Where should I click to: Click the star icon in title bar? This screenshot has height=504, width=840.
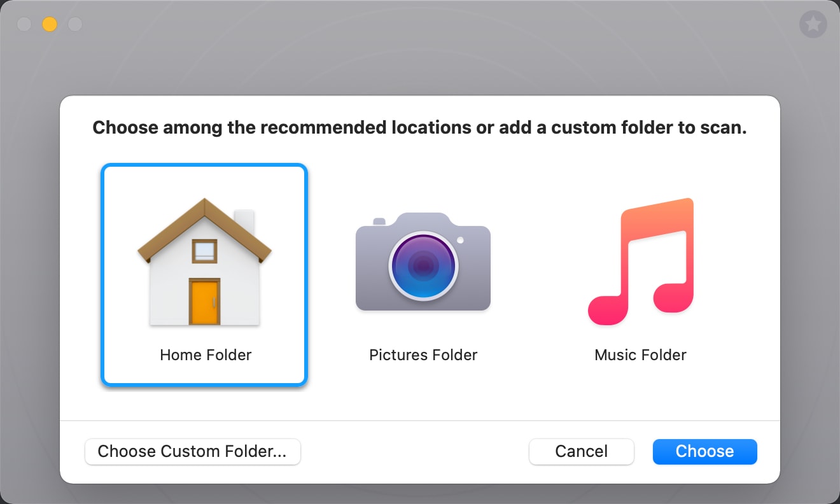pos(813,25)
